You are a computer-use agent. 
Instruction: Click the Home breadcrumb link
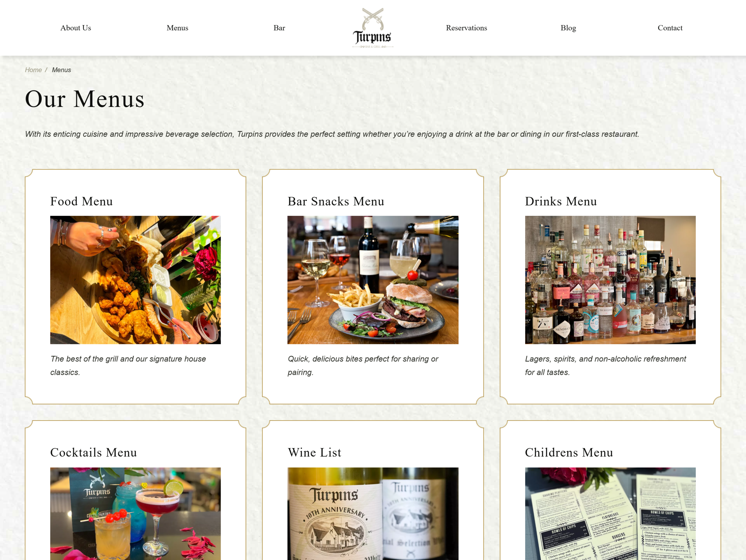click(33, 70)
